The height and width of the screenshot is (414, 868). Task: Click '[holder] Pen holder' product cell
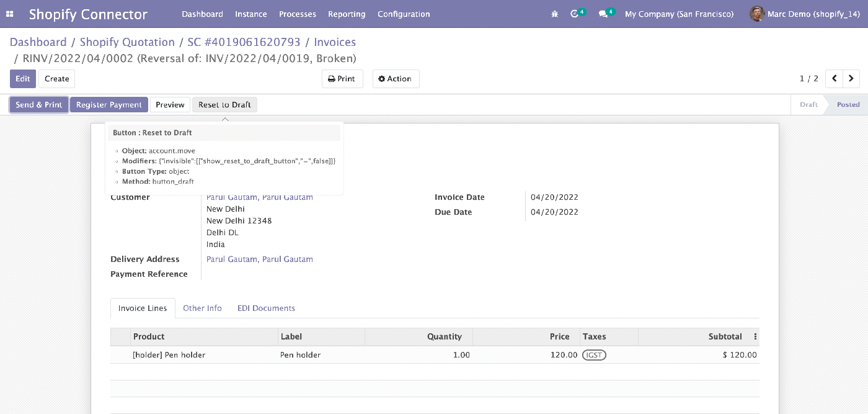[x=205, y=355]
